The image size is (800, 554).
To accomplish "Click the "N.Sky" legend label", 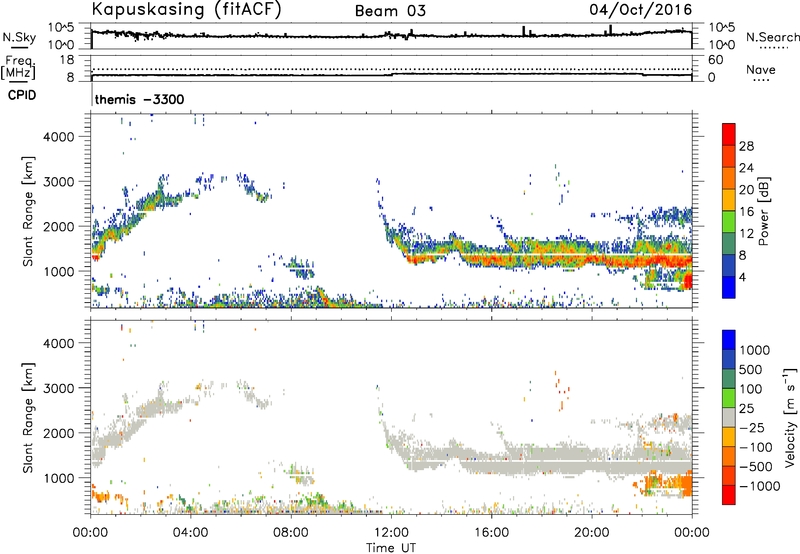I will point(19,37).
